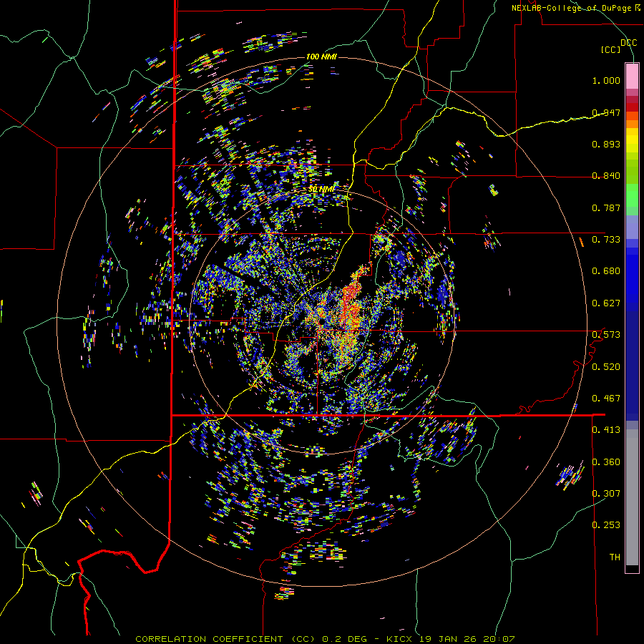
Task: Select the 1.000 scale value
Action: pyautogui.click(x=606, y=80)
